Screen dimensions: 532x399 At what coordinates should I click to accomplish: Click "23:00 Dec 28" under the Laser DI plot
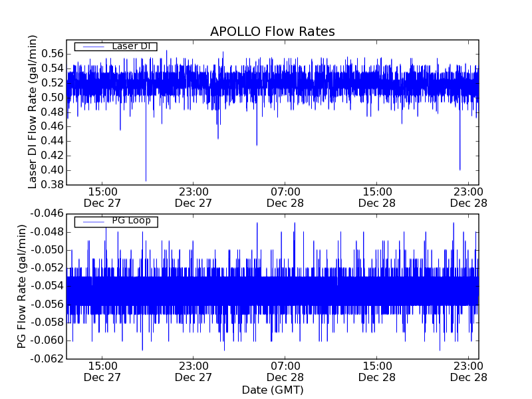click(x=469, y=198)
